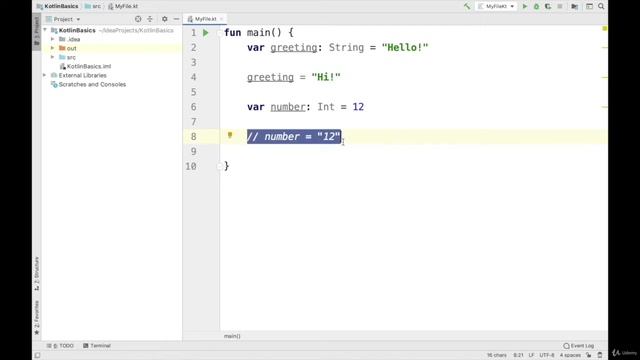
Task: Open Project panel settings gear
Action: pos(164,19)
